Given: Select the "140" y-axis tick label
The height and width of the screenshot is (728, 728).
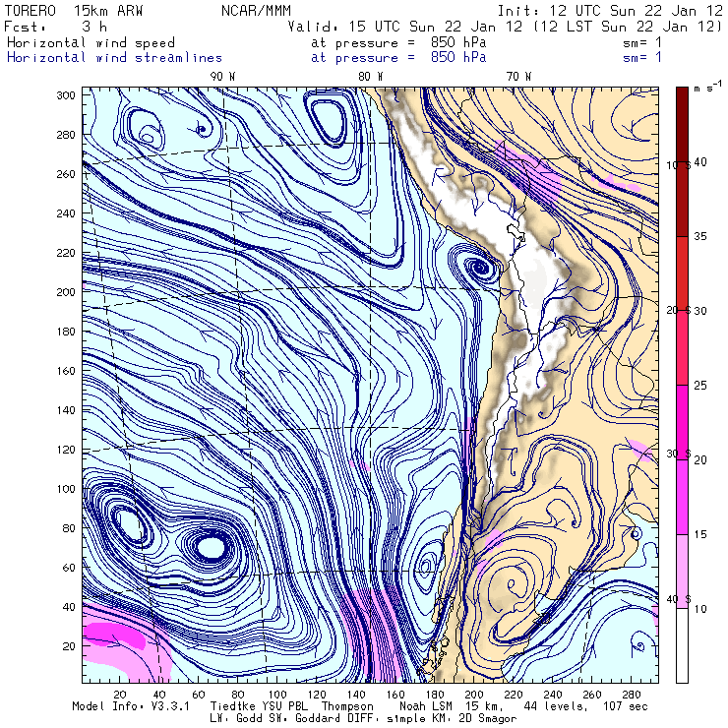Looking at the screenshot, I should [66, 410].
